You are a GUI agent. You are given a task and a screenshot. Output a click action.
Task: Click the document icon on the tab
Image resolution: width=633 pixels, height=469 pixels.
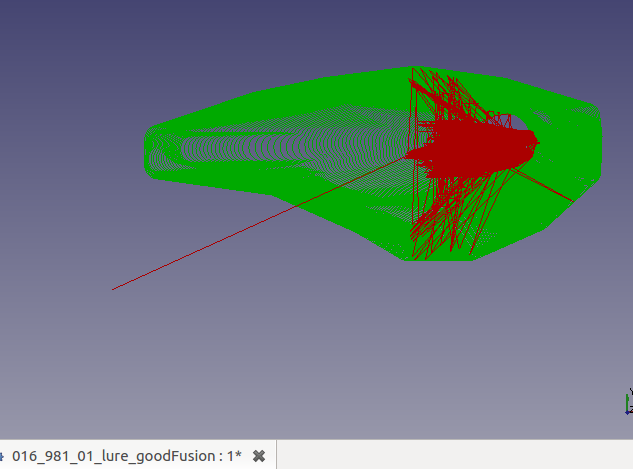2,455
